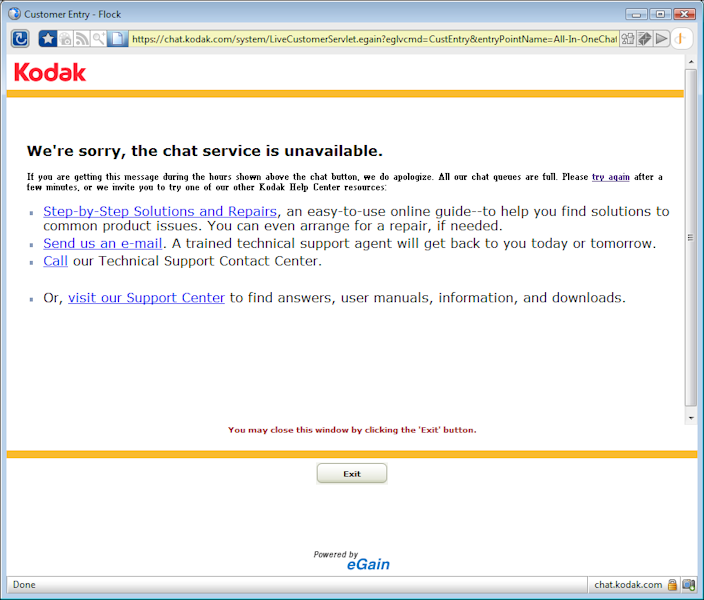Viewport: 704px width, 600px height.
Task: Click the reload page icon
Action: (20, 39)
